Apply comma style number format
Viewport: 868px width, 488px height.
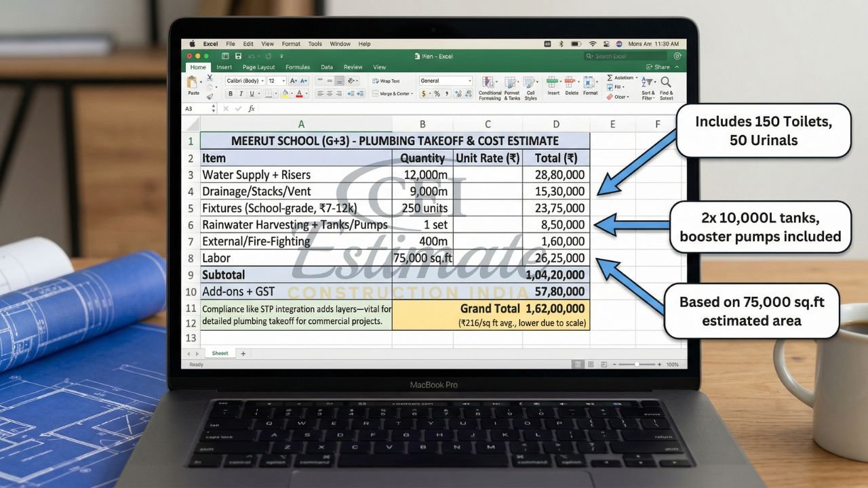pyautogui.click(x=447, y=94)
